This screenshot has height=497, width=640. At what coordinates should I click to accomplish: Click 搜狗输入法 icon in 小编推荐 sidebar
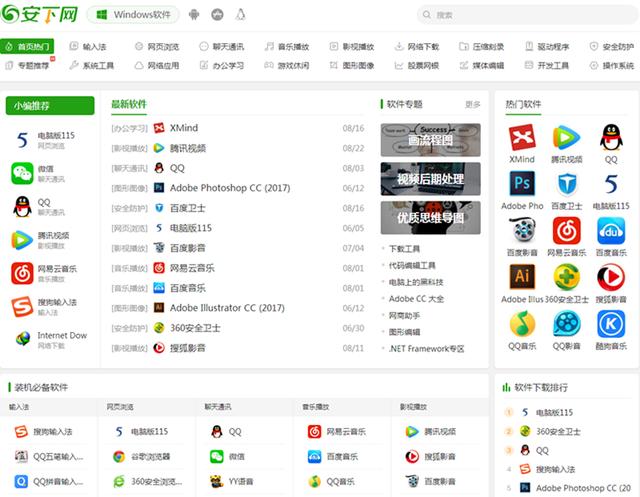click(x=22, y=307)
